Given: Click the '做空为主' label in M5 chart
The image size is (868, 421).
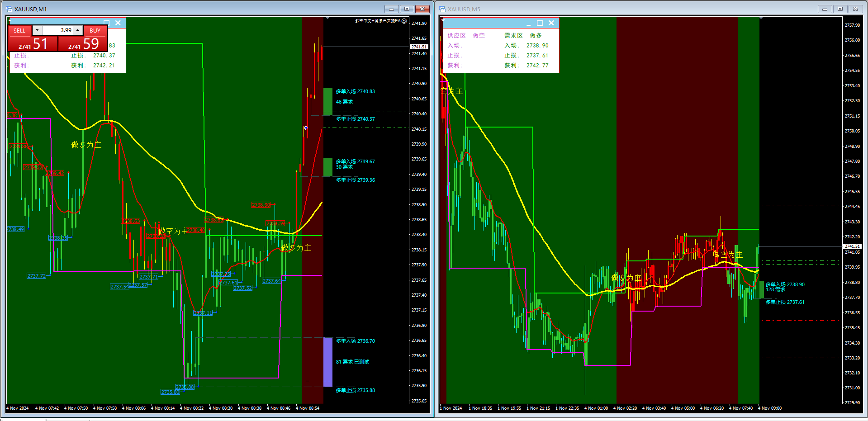Looking at the screenshot, I should pyautogui.click(x=728, y=255).
